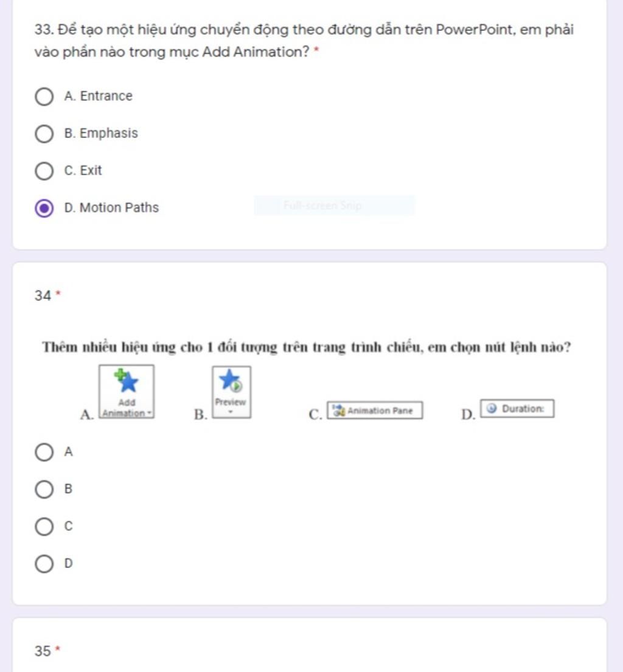This screenshot has height=672, width=623.
Task: Select option A. Entrance radio button
Action: coord(44,97)
